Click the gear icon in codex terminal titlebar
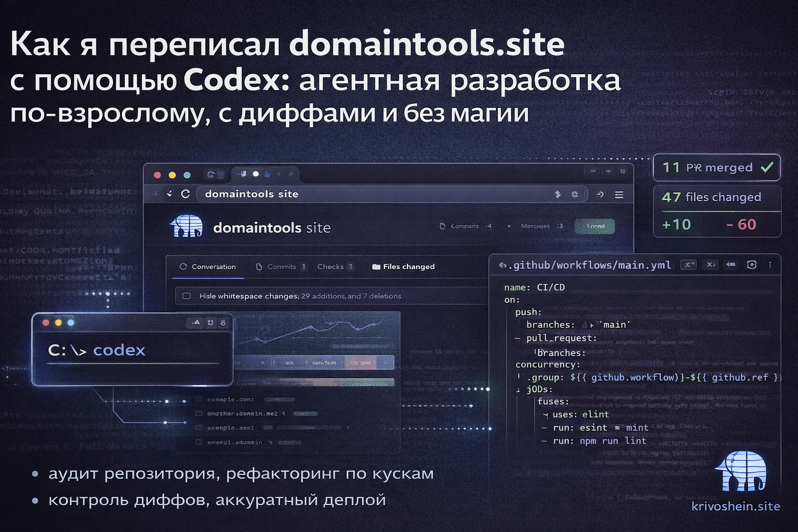798x532 pixels. (x=210, y=323)
